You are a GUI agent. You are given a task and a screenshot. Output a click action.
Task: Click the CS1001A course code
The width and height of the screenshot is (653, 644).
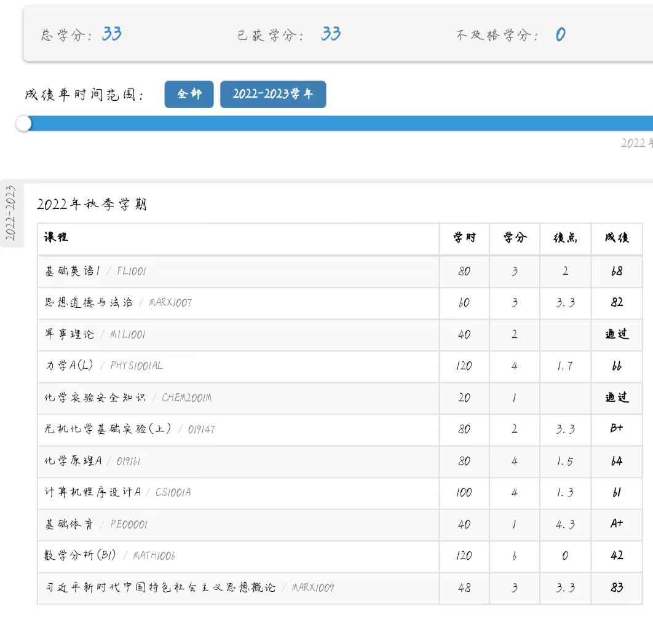[173, 492]
